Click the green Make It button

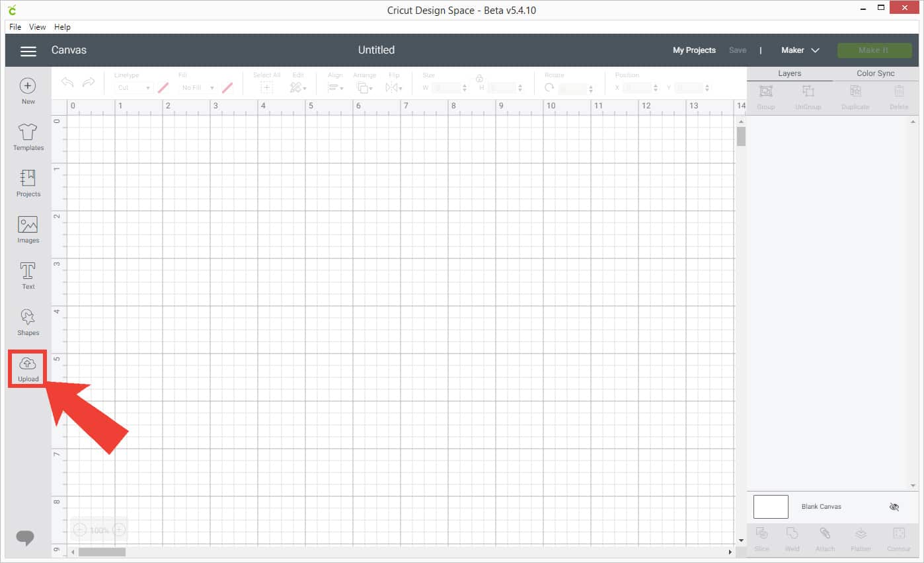pyautogui.click(x=874, y=50)
